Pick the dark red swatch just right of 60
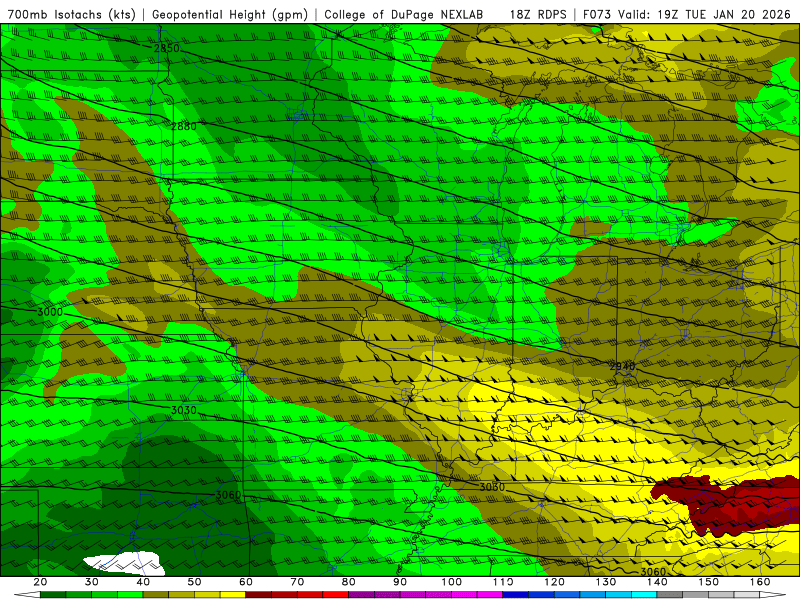 [259, 595]
